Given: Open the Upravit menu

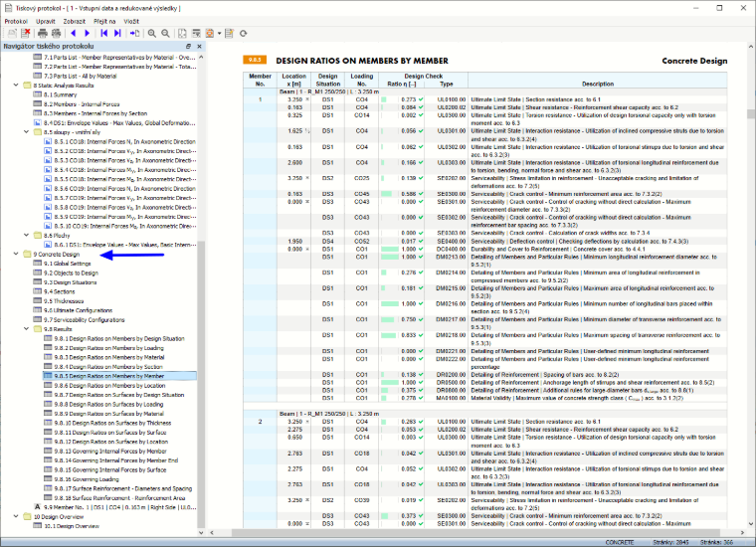Looking at the screenshot, I should coord(46,21).
